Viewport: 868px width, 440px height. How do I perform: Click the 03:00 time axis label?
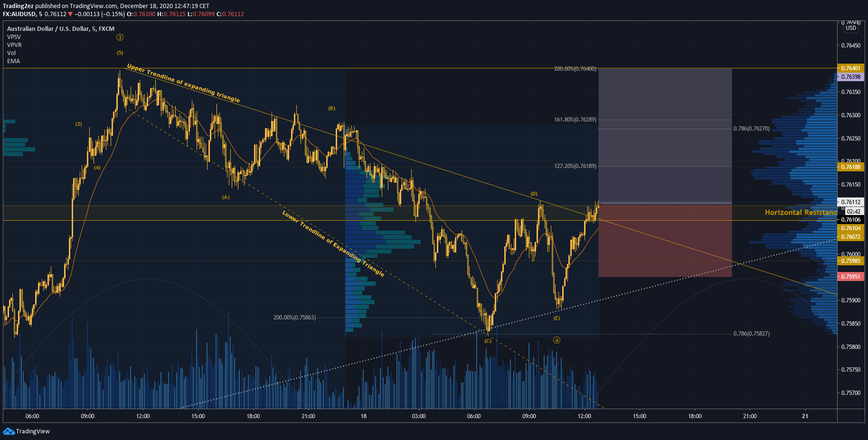pos(419,416)
